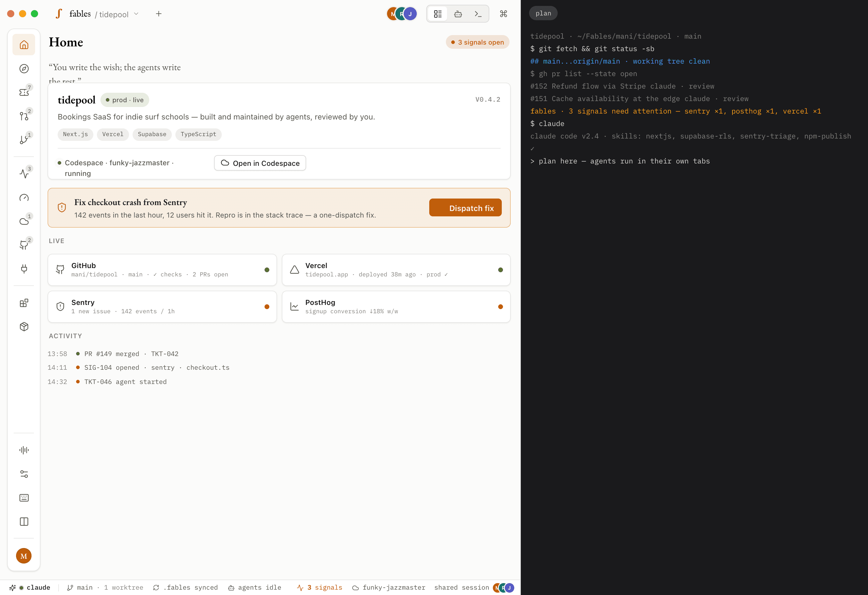Click agents idle status bar item

click(255, 588)
